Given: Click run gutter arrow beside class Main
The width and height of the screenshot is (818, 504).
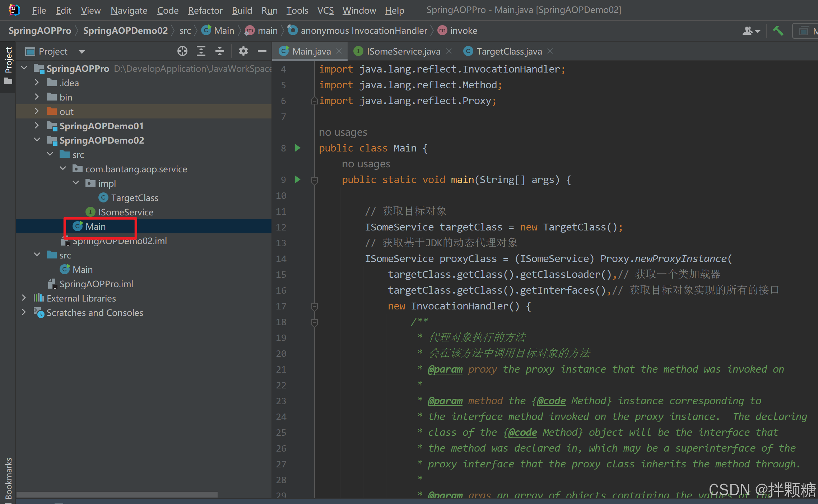Looking at the screenshot, I should click(297, 148).
